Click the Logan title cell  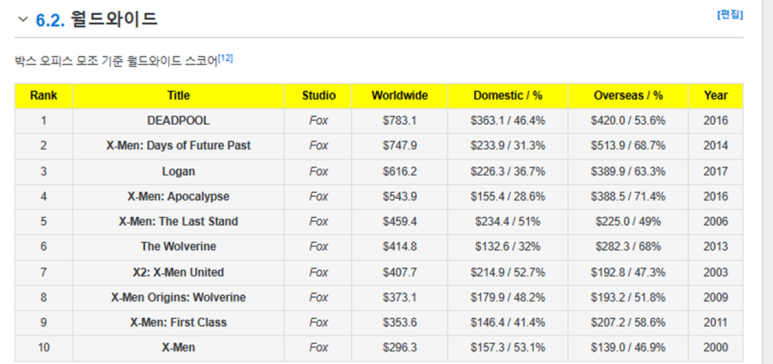coord(178,172)
